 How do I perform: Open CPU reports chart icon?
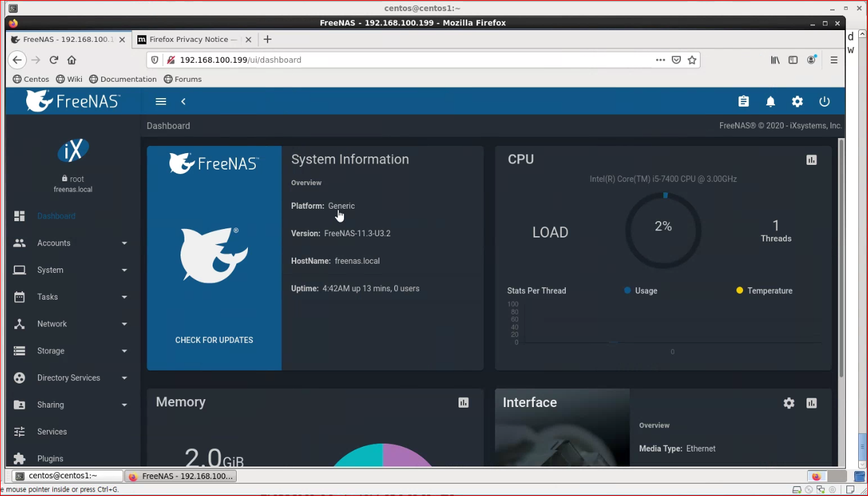(x=812, y=160)
